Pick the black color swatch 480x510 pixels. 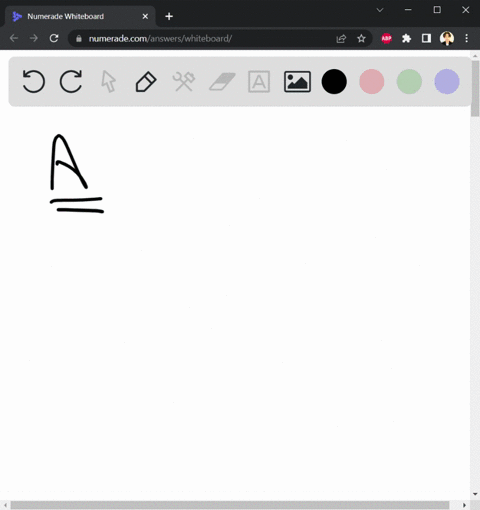coord(334,82)
